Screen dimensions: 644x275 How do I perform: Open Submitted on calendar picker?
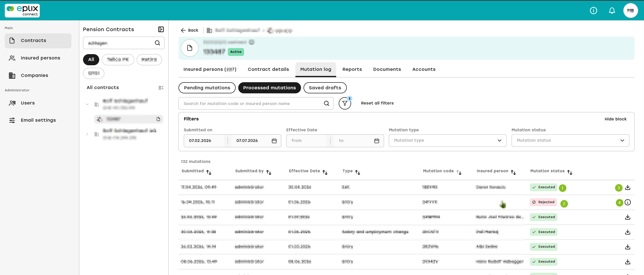(274, 141)
